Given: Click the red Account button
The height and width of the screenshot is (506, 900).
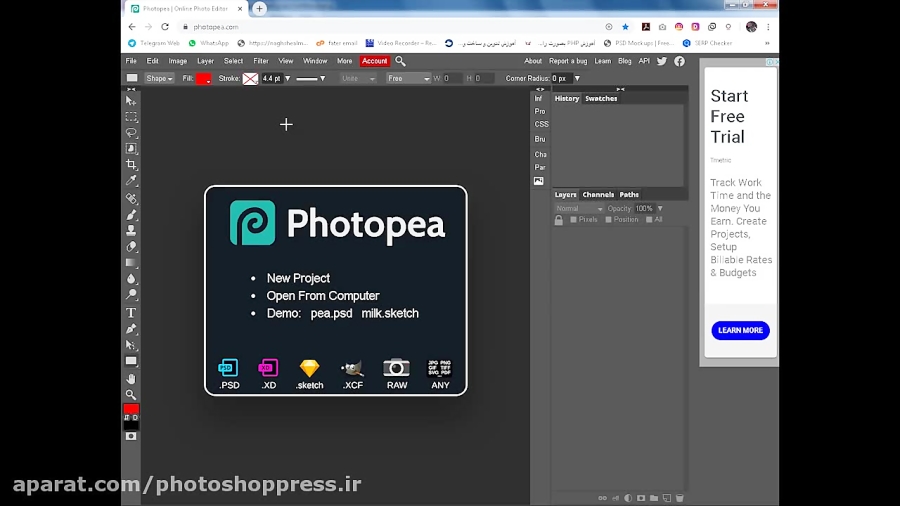Looking at the screenshot, I should (x=374, y=61).
